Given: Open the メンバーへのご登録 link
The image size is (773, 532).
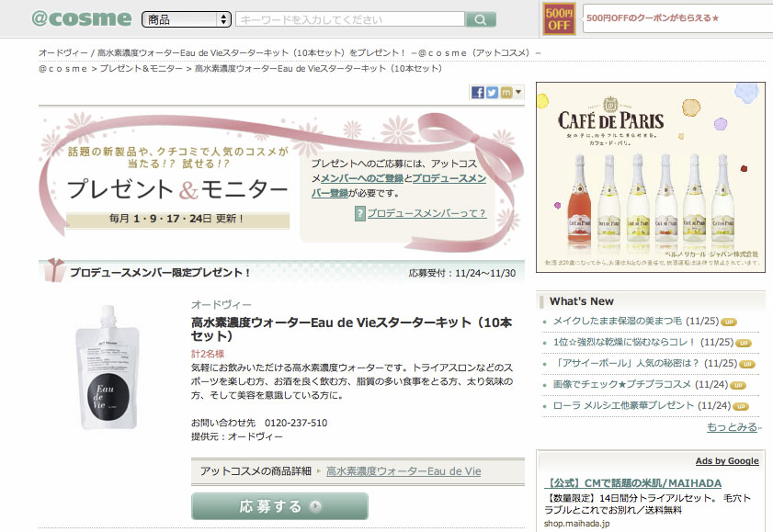Looking at the screenshot, I should [362, 178].
